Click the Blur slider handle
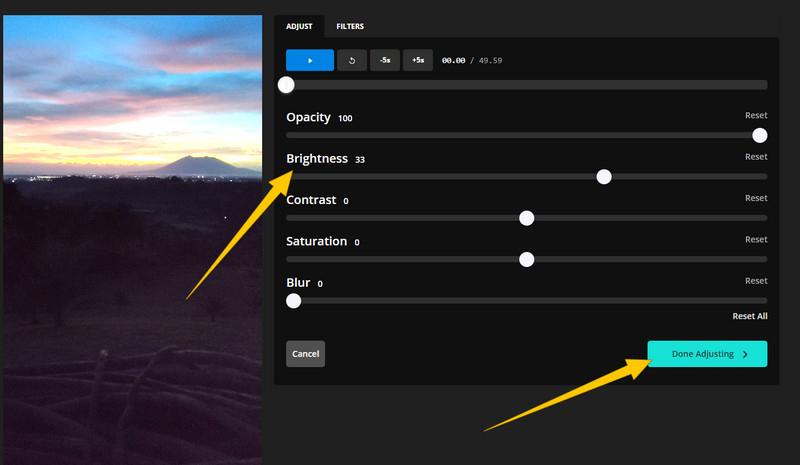 coord(293,300)
